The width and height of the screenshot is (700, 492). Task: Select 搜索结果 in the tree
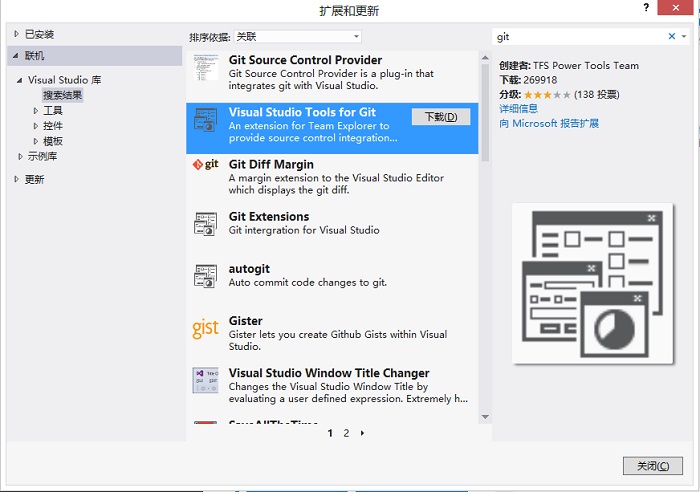point(62,95)
